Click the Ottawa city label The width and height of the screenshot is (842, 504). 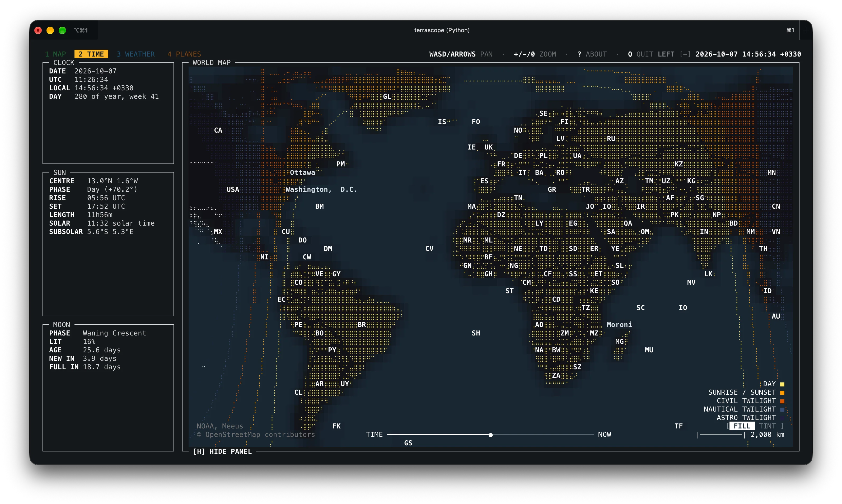(x=302, y=172)
